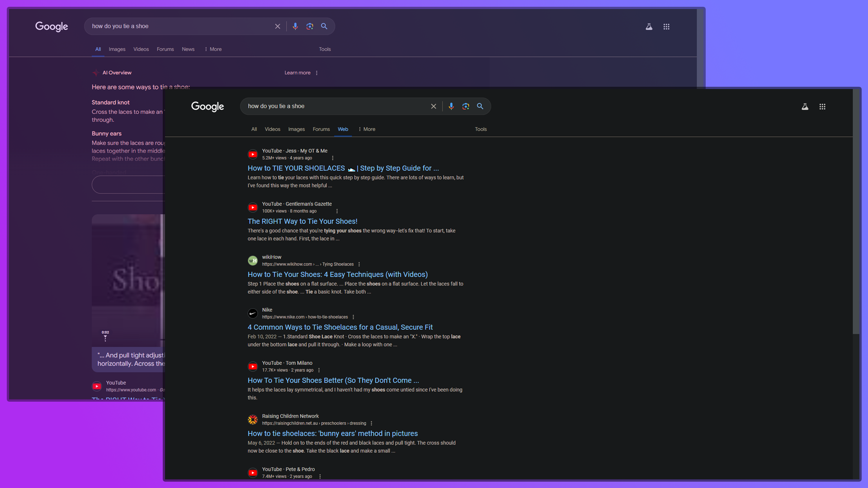Open options menu for Jess - My OT & Me result

click(333, 158)
